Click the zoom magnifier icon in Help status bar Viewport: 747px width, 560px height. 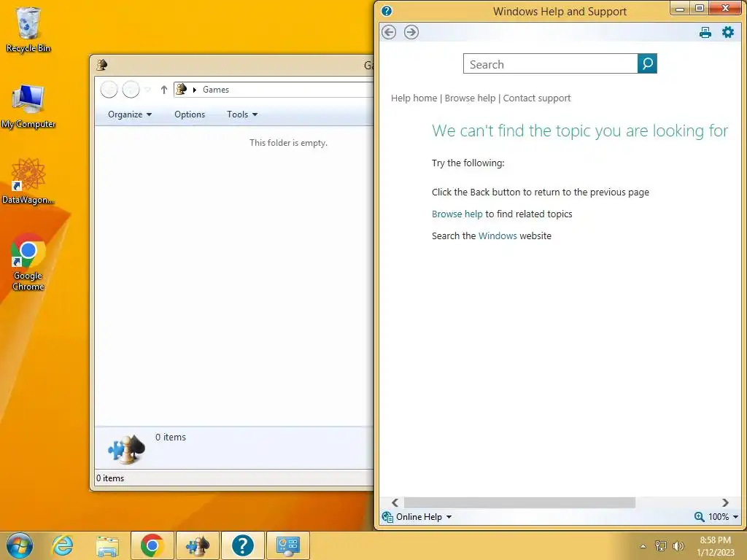tap(699, 517)
